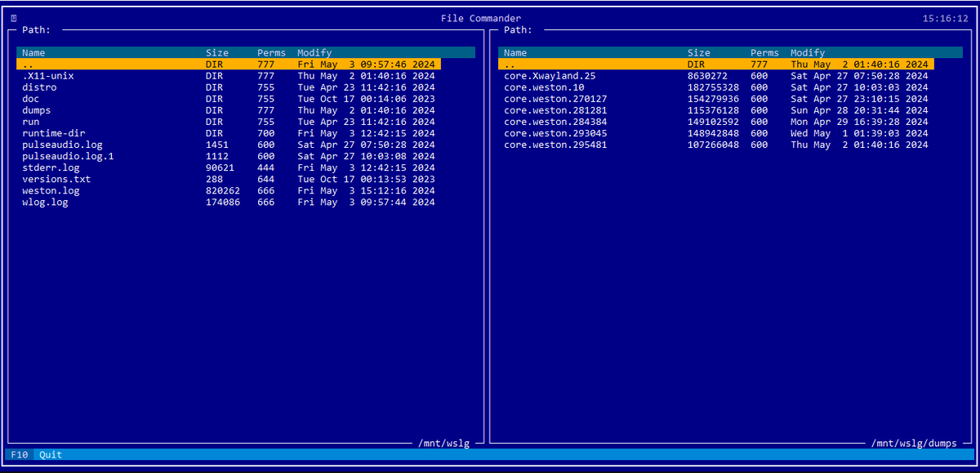This screenshot has height=473, width=980.
Task: Select the pulseaudio.log.1 file
Action: click(x=229, y=156)
